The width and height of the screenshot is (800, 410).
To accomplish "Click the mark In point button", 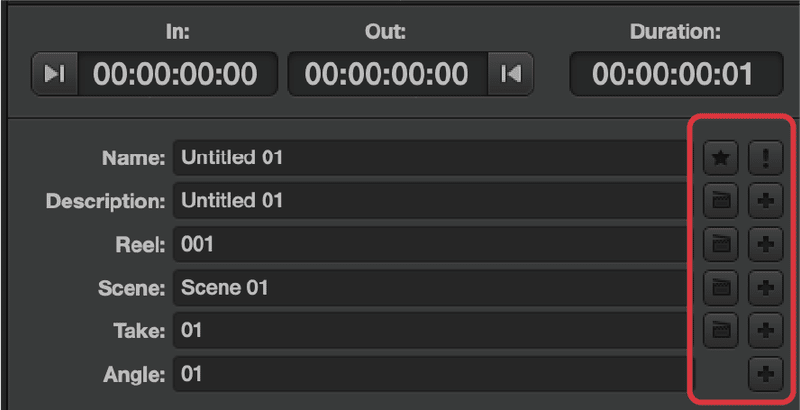I will coord(55,74).
